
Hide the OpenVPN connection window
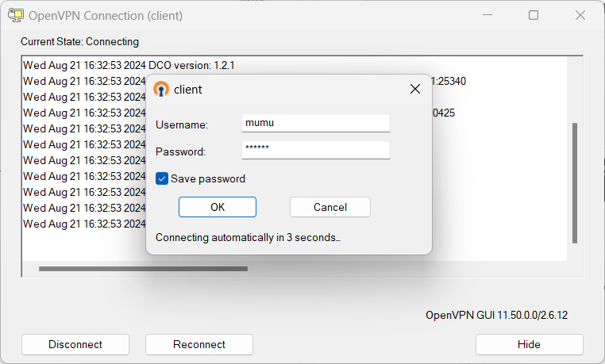click(529, 344)
